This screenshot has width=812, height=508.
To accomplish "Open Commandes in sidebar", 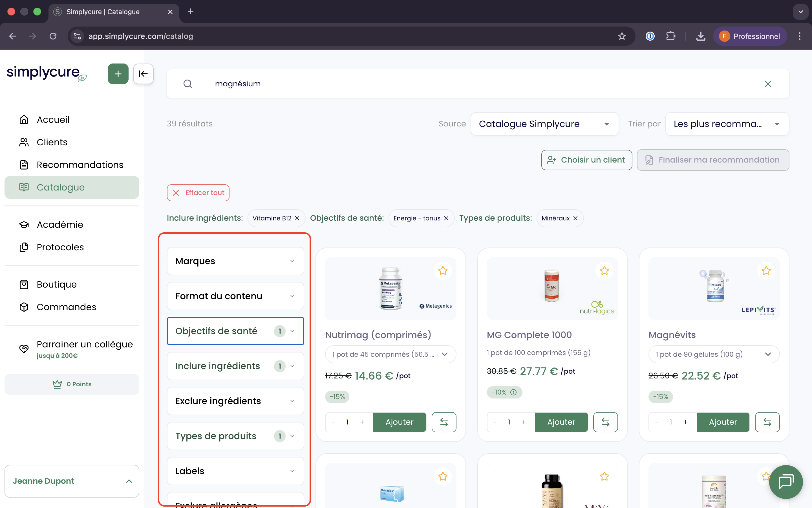I will coord(71,307).
